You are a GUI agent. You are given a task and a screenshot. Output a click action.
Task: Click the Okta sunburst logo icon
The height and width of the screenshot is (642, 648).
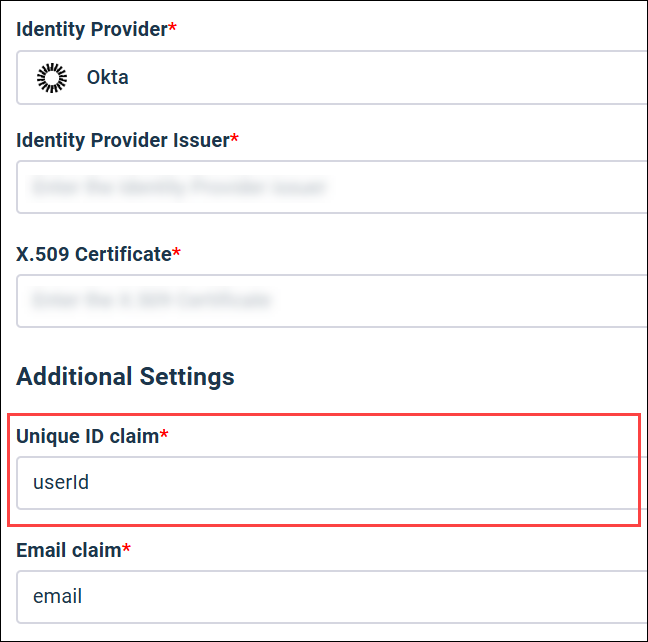[51, 78]
